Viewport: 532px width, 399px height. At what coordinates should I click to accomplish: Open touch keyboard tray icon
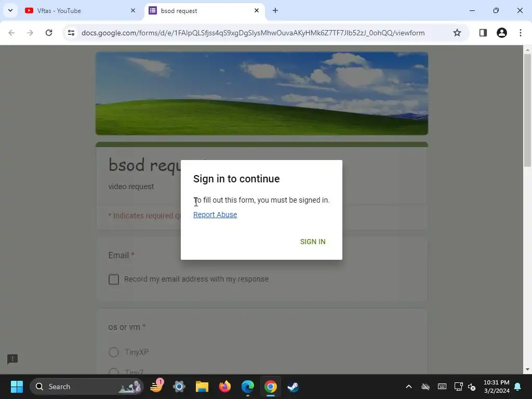click(442, 387)
